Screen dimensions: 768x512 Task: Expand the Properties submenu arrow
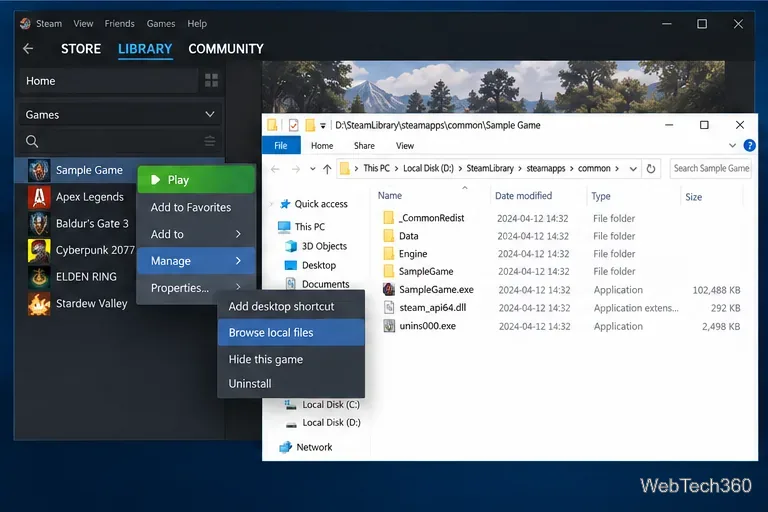pyautogui.click(x=238, y=287)
